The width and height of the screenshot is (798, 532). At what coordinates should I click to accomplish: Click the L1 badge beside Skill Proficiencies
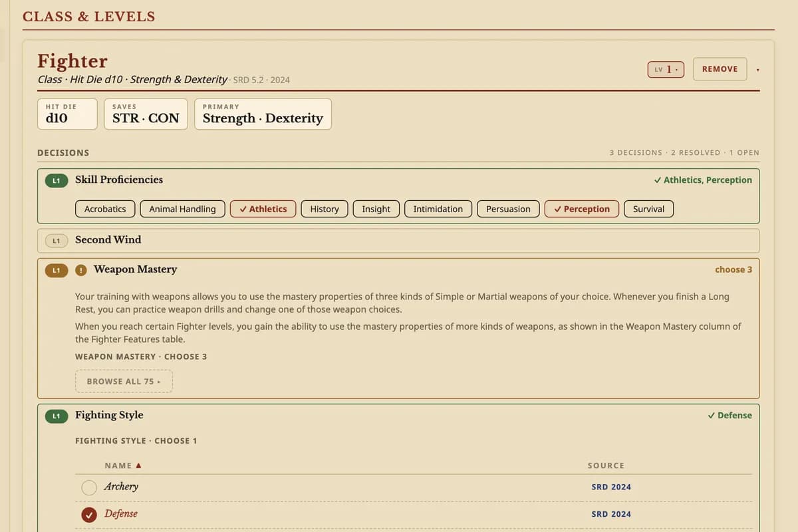click(57, 180)
